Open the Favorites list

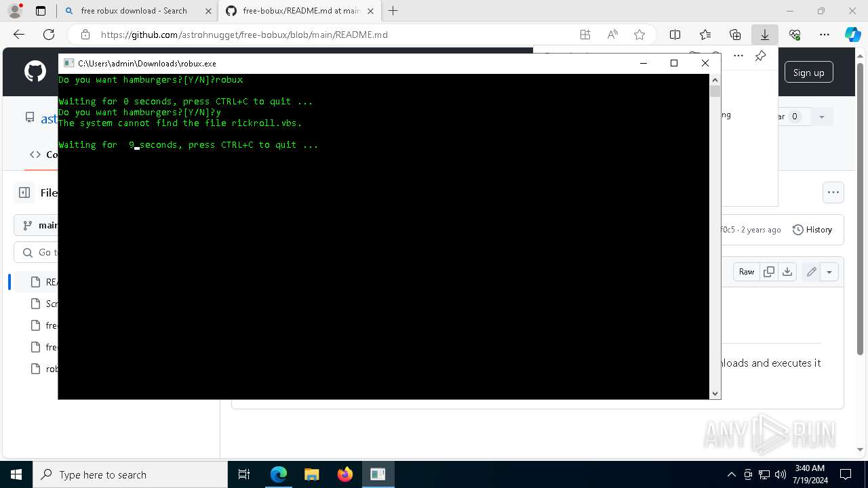[705, 35]
